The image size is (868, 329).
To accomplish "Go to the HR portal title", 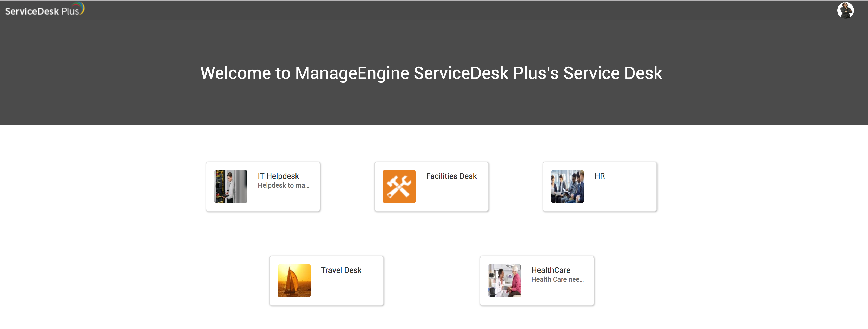I will click(x=600, y=176).
